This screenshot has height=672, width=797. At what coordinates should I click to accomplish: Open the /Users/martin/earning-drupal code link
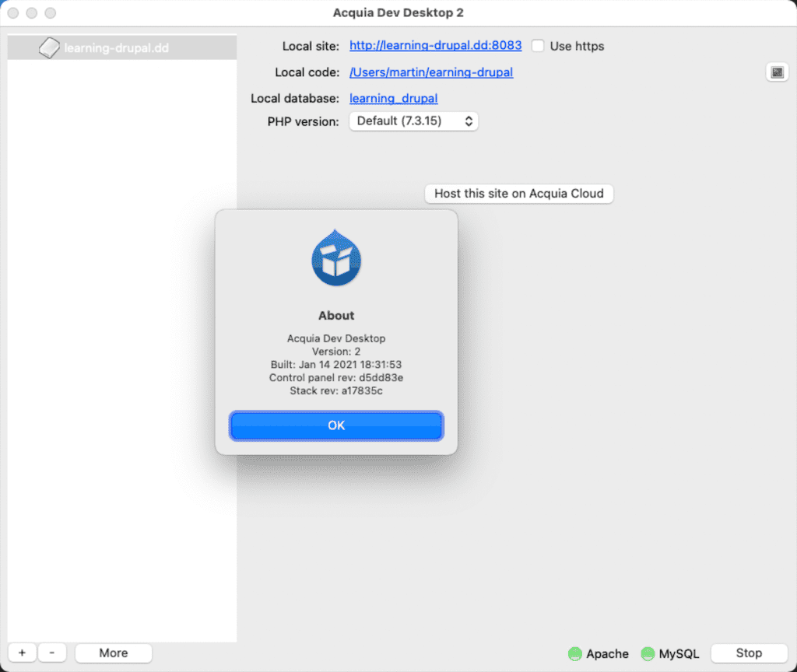431,72
